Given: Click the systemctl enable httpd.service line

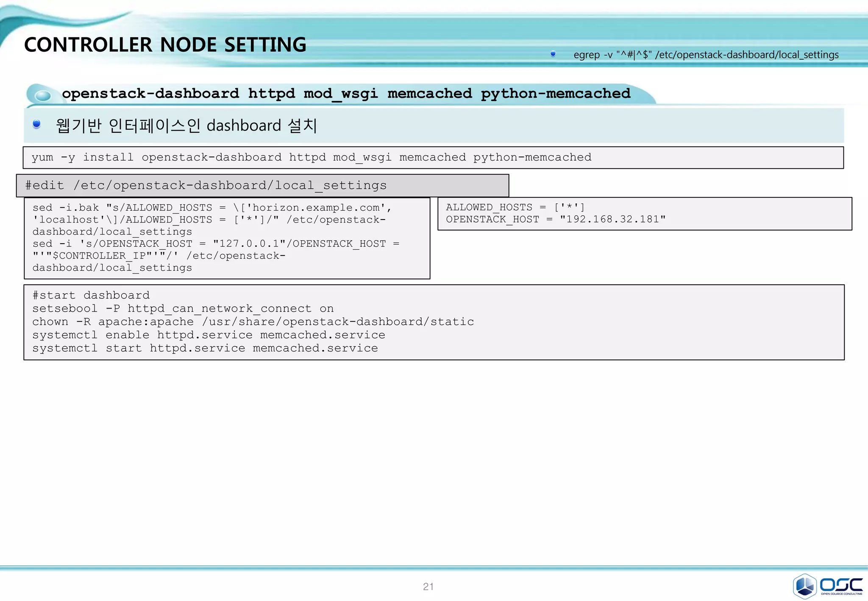Looking at the screenshot, I should click(x=209, y=335).
